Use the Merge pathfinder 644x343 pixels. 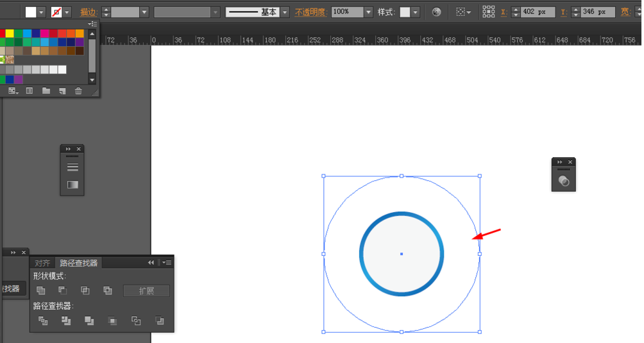click(x=89, y=321)
